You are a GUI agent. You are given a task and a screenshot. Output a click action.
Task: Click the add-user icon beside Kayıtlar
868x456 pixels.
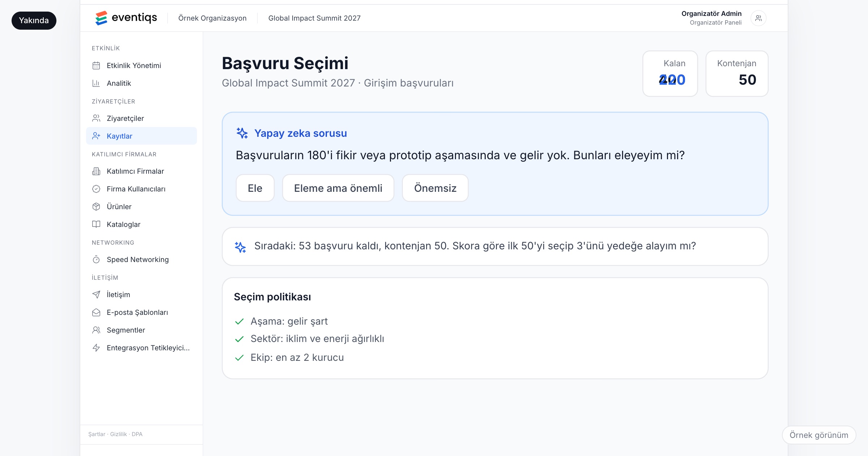[x=96, y=136]
